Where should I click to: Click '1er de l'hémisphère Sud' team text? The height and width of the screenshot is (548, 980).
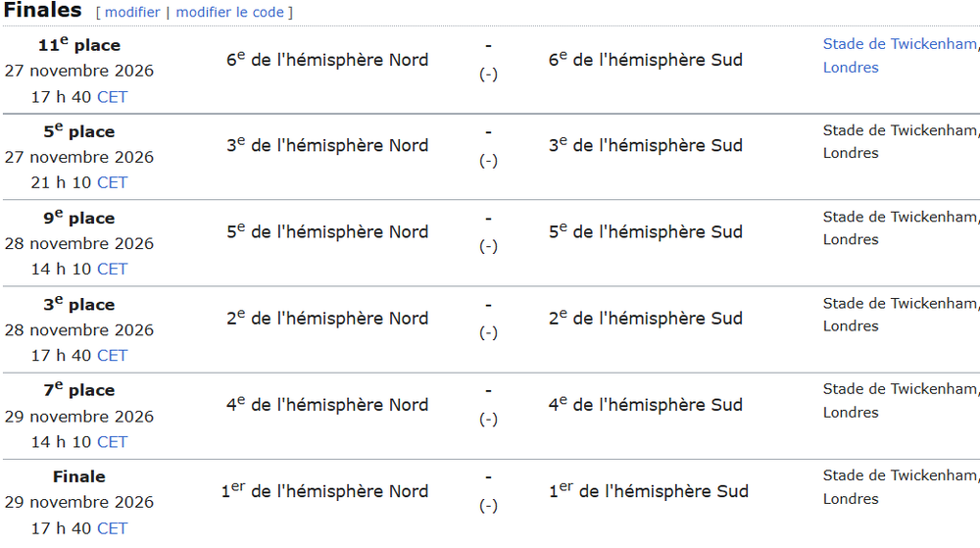[x=648, y=490]
